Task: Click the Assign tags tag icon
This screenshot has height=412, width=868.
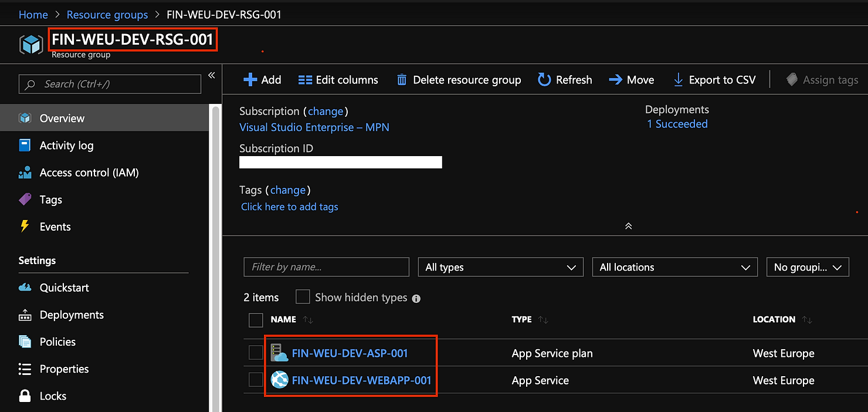Action: 792,80
